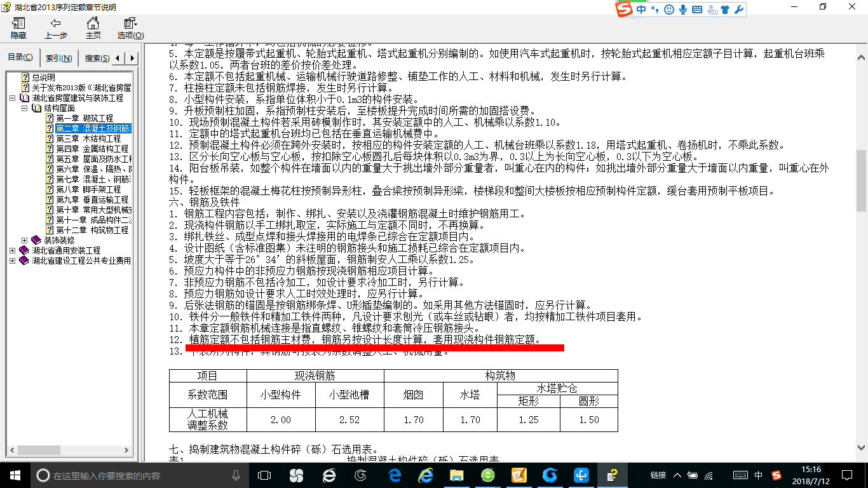Viewport: 868px width, 488px height.
Task: Click the HTML Help viewer taskbar icon
Action: pyautogui.click(x=611, y=475)
